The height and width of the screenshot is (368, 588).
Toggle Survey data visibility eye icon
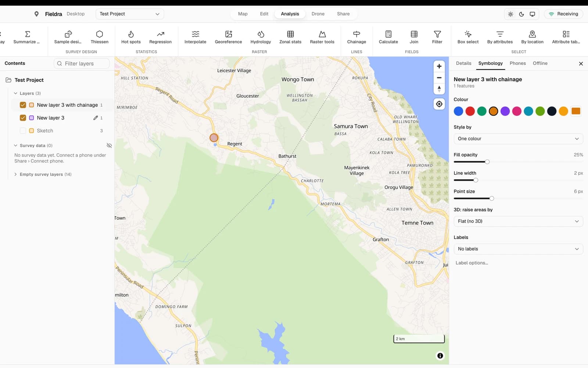109,145
